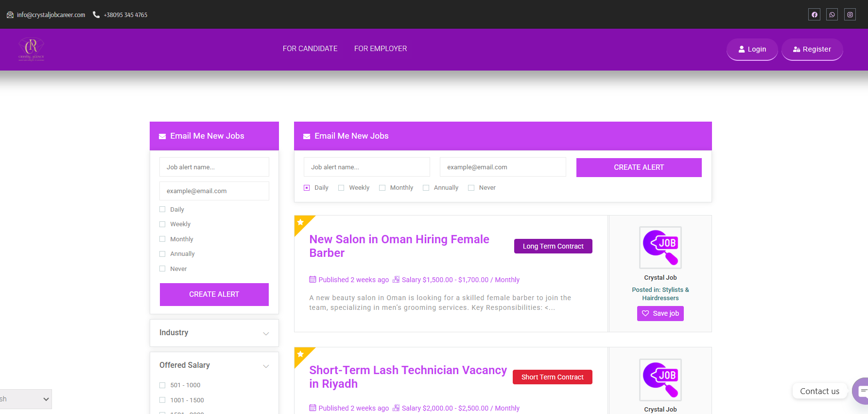Click CREATE ALERT in the wide form
868x414 pixels.
639,167
